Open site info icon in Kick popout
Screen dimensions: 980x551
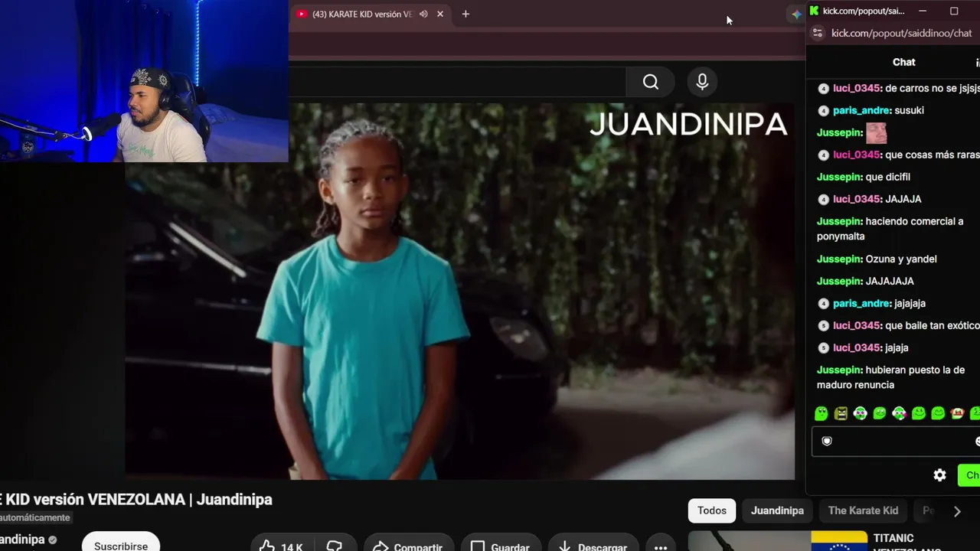pyautogui.click(x=818, y=33)
